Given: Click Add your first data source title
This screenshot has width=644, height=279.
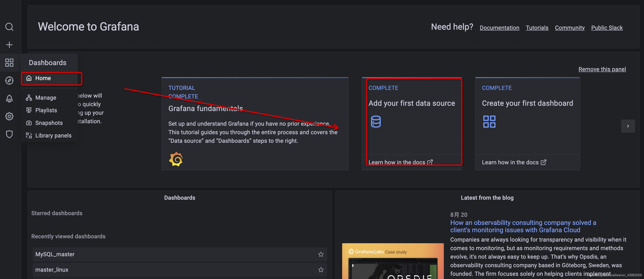Looking at the screenshot, I should pyautogui.click(x=412, y=103).
